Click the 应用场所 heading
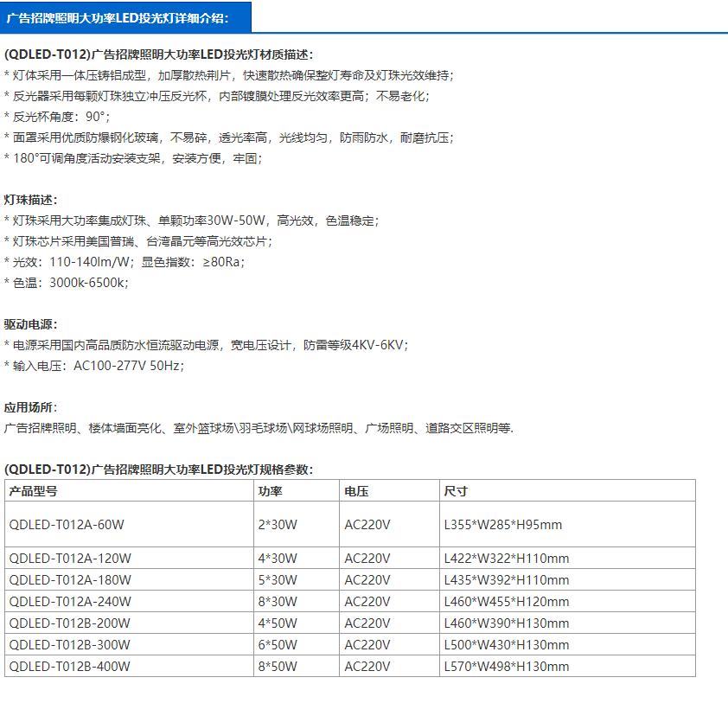 [30, 407]
